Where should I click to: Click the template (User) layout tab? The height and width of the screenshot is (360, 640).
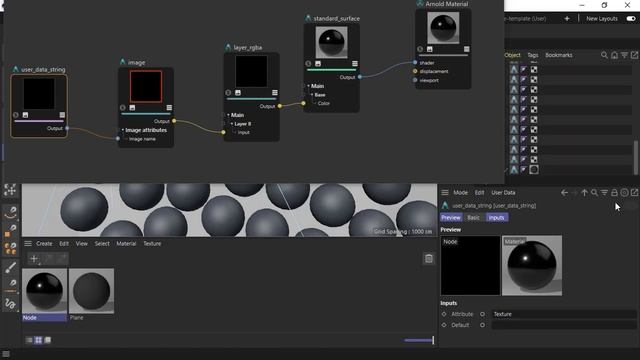(x=525, y=19)
